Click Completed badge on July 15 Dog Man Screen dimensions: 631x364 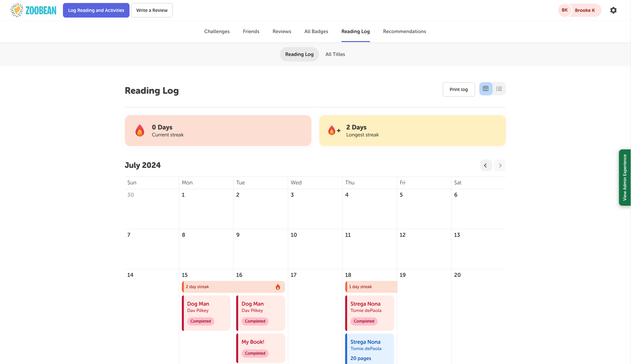coord(201,321)
